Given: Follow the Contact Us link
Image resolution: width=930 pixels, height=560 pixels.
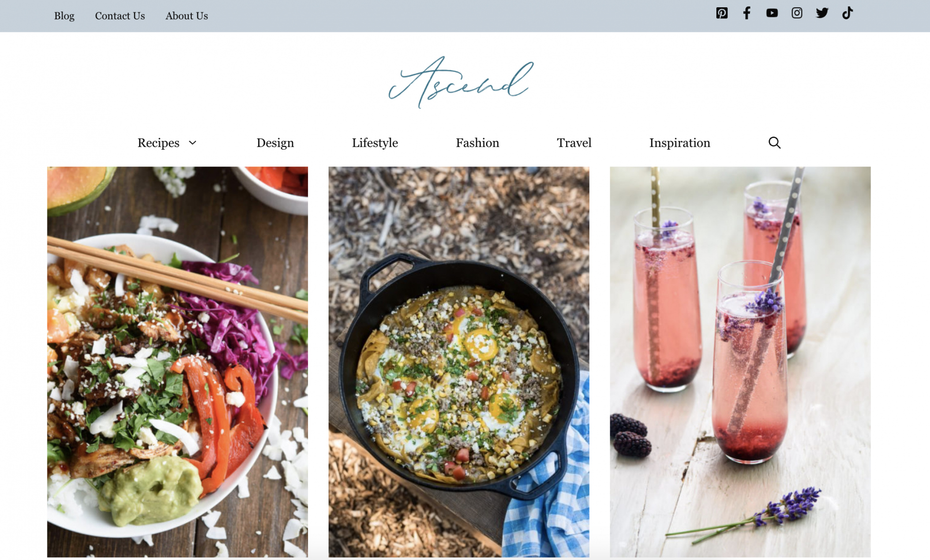Looking at the screenshot, I should pyautogui.click(x=120, y=16).
